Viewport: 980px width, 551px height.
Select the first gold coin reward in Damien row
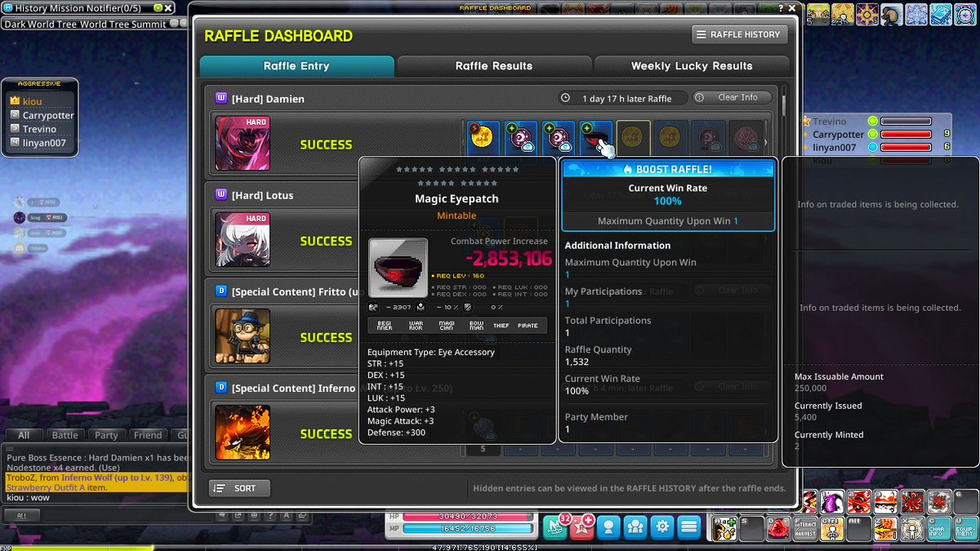click(483, 137)
